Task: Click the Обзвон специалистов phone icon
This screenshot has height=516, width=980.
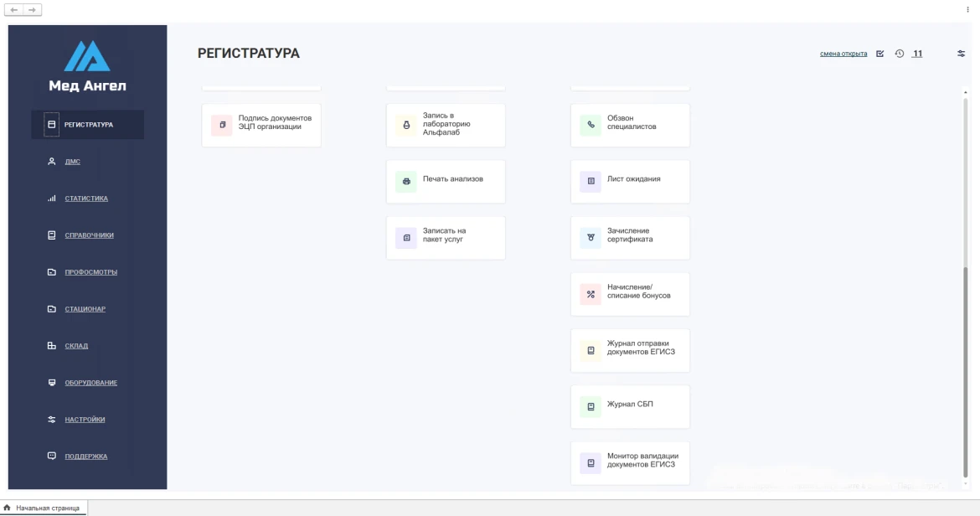Action: 591,125
